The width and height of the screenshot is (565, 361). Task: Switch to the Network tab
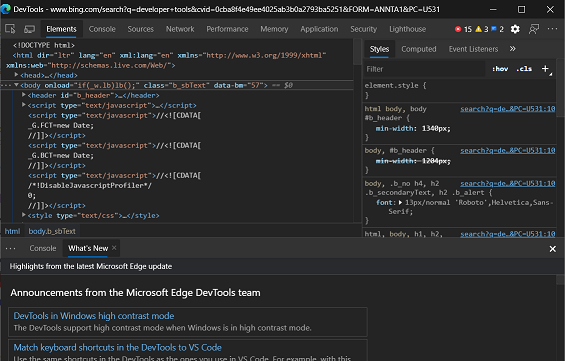tap(180, 29)
